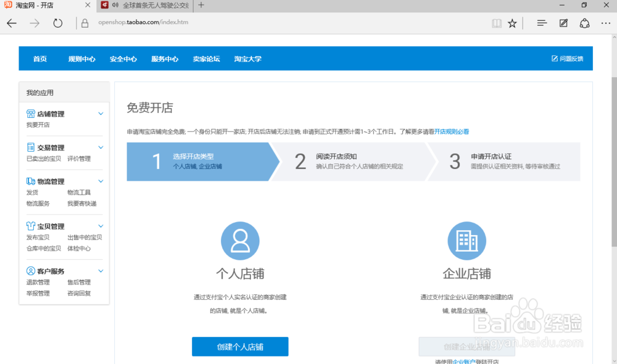Open the browser more options menu

point(606,23)
